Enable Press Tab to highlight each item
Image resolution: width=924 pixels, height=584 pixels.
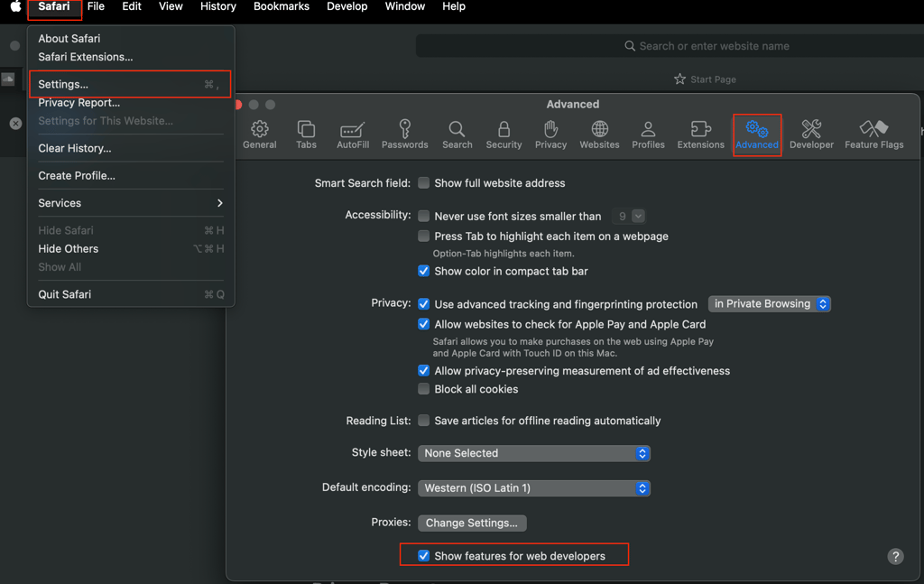pos(423,236)
